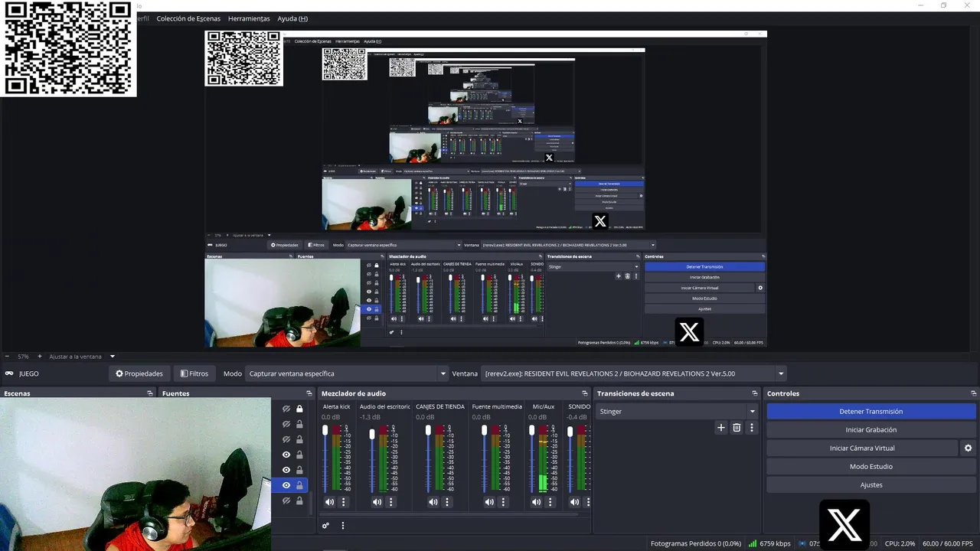Open source Propiedades
Screen dimensions: 980x551
[x=139, y=373]
